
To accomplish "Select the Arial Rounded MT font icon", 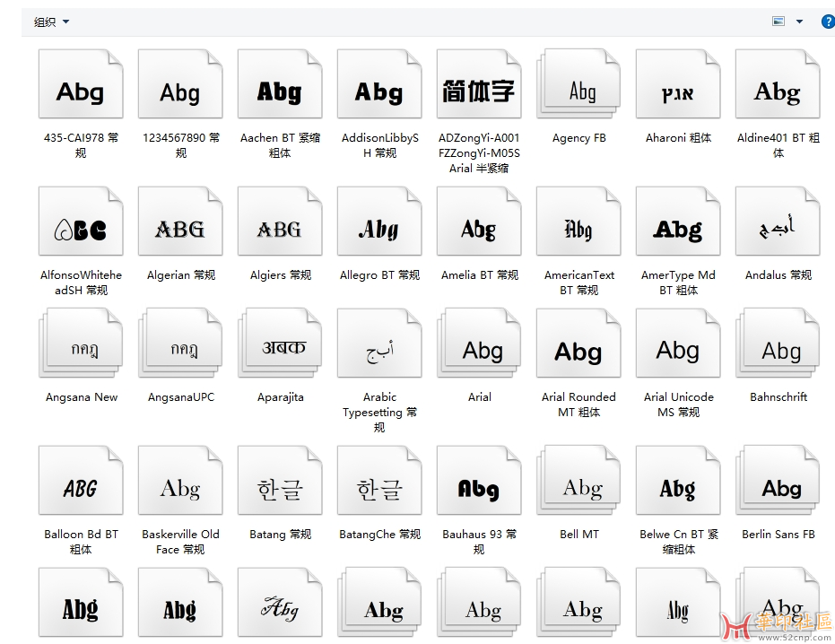I will pyautogui.click(x=578, y=343).
